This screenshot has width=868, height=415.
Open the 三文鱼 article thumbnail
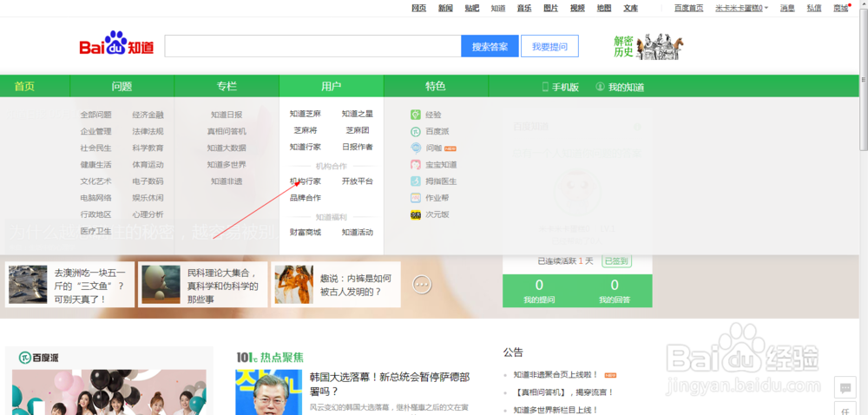(28, 285)
